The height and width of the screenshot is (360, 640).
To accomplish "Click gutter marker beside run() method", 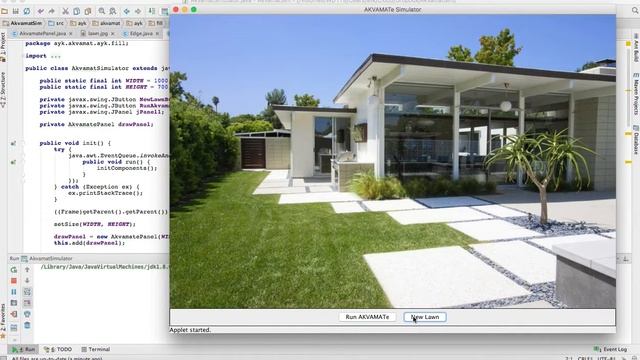I will click(x=13, y=162).
